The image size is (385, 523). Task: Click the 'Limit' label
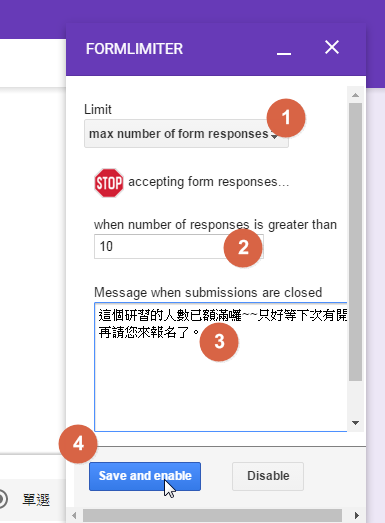(x=97, y=109)
